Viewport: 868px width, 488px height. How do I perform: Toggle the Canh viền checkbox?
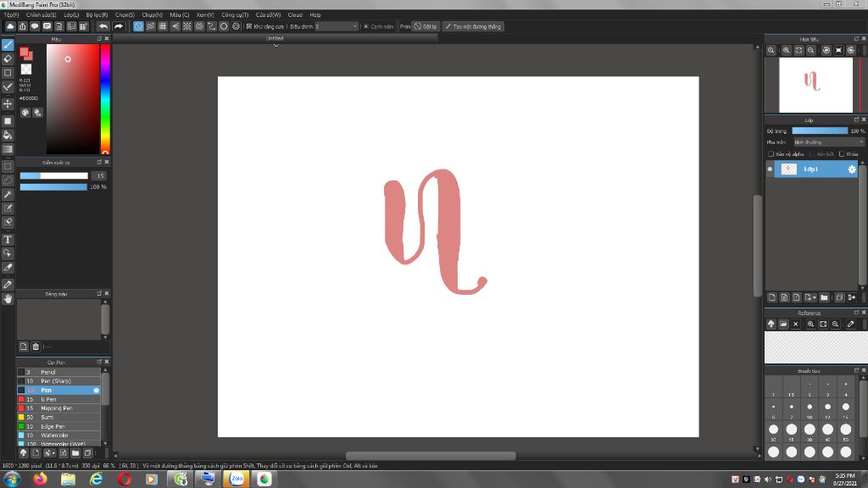[366, 26]
